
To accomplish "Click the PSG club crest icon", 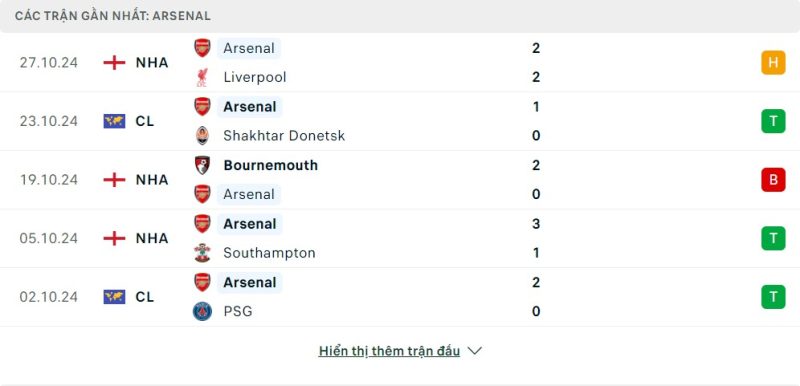I will [x=202, y=311].
